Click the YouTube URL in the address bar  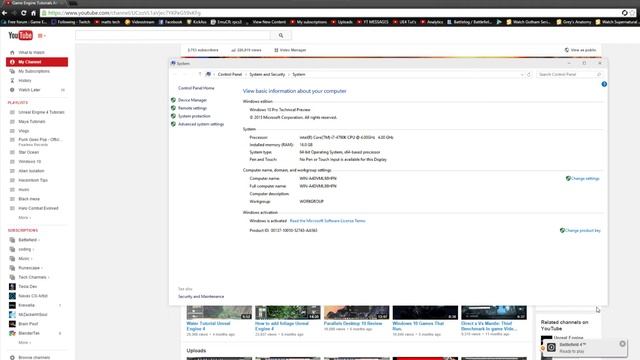click(124, 13)
